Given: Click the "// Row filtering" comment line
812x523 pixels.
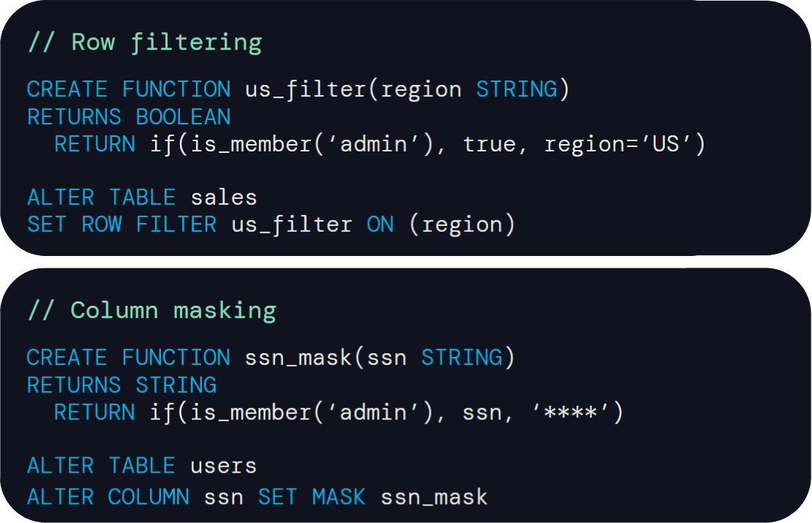Looking at the screenshot, I should click(144, 42).
